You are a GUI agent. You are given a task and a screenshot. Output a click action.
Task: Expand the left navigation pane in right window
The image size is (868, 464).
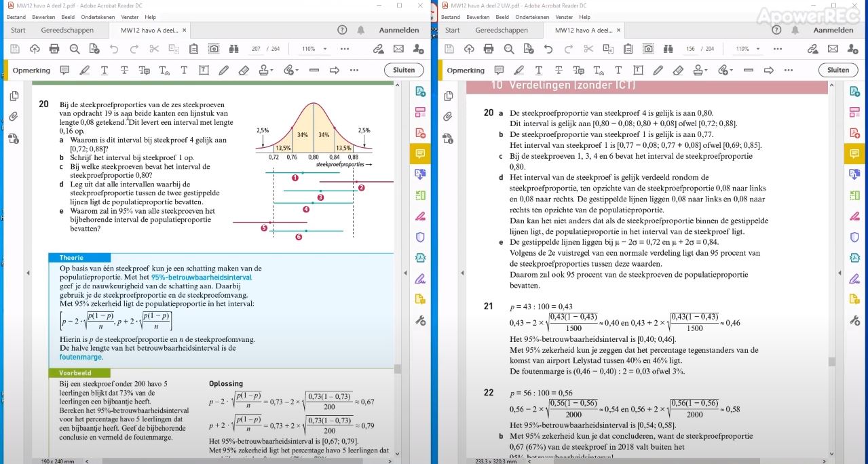pyautogui.click(x=462, y=273)
